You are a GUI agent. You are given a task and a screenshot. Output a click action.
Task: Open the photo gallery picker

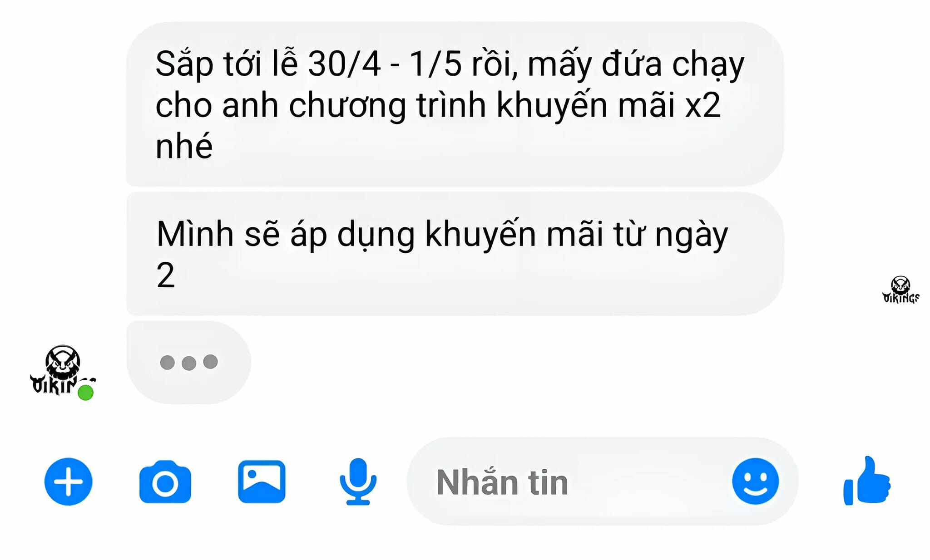262,481
